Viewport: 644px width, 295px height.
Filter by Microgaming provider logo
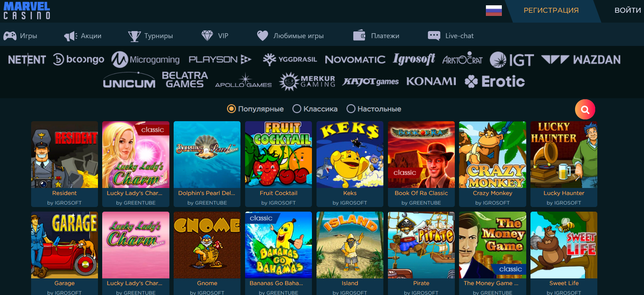pos(145,59)
